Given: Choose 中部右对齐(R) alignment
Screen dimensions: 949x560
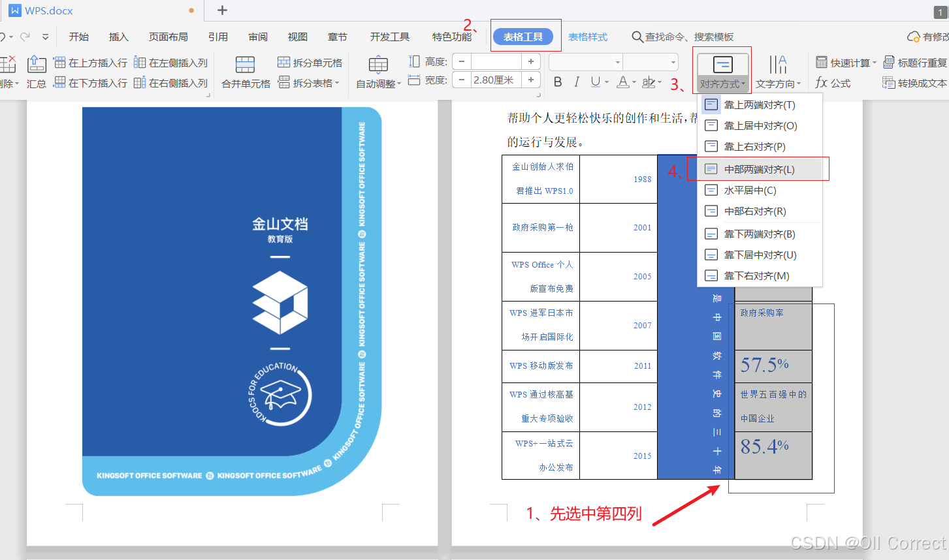Looking at the screenshot, I should tap(760, 211).
